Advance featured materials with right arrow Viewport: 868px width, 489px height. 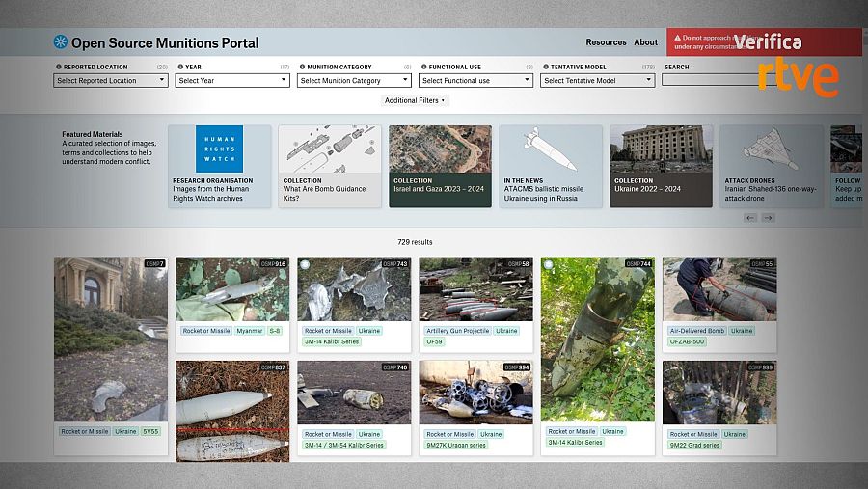pyautogui.click(x=768, y=218)
